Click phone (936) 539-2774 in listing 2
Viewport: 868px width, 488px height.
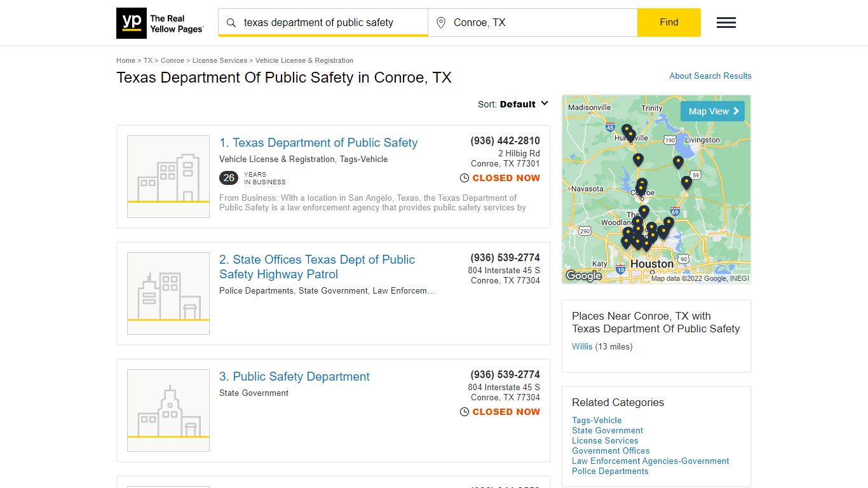[505, 258]
